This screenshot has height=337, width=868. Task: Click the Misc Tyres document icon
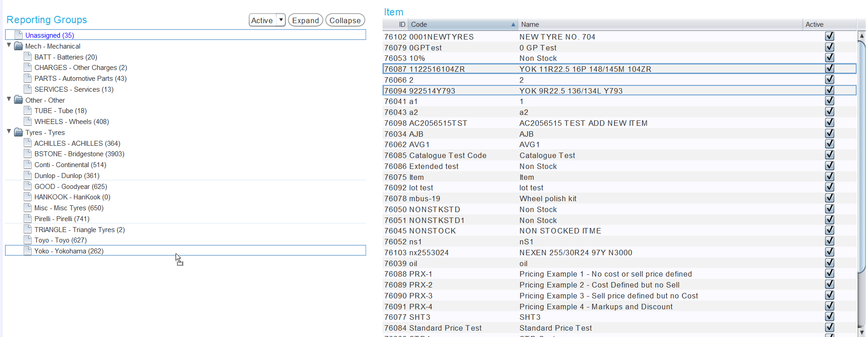pyautogui.click(x=28, y=208)
